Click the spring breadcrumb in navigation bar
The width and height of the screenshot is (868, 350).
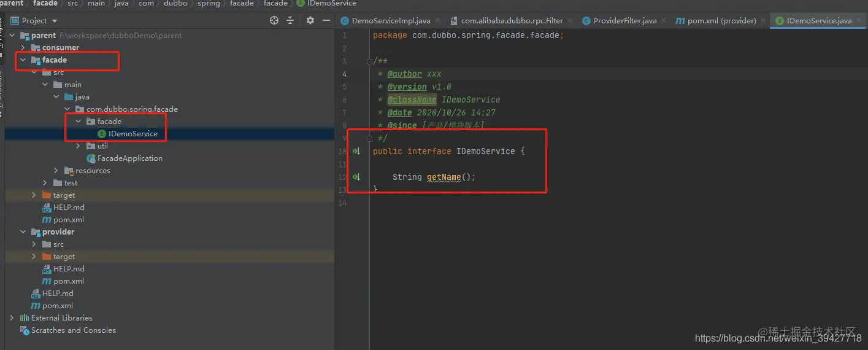tap(209, 3)
